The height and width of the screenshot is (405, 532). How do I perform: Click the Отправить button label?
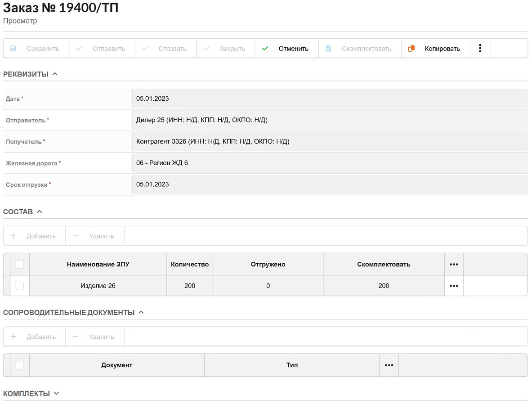[109, 49]
